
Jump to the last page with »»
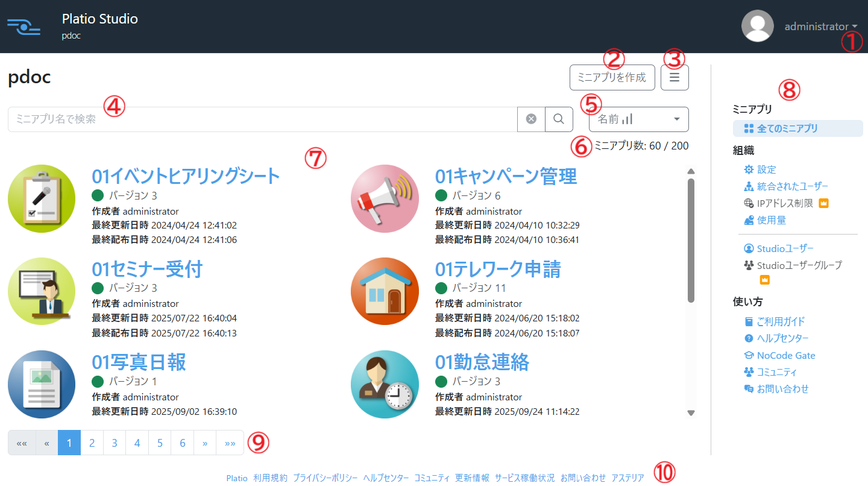pyautogui.click(x=230, y=443)
